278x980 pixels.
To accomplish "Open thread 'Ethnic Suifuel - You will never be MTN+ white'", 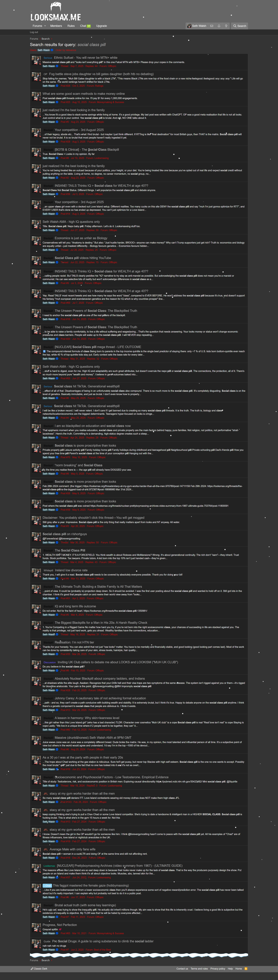I will click(x=86, y=58).
